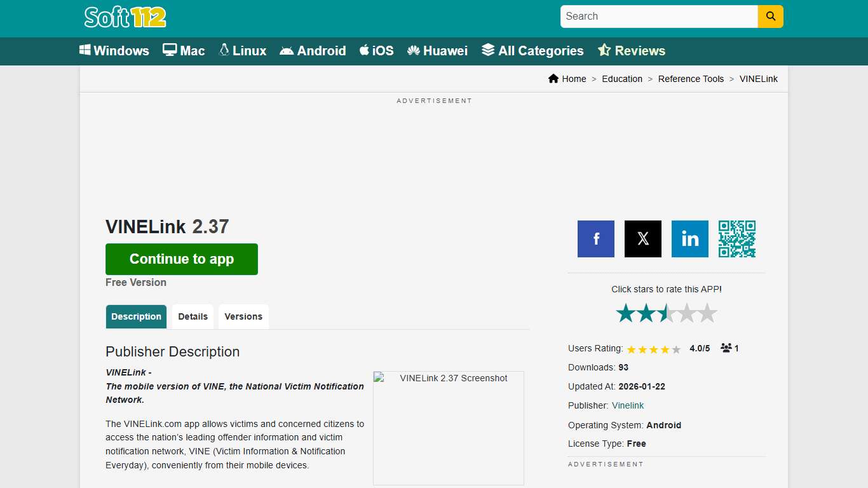
Task: Open the Linux section via penguin icon
Action: [x=223, y=50]
